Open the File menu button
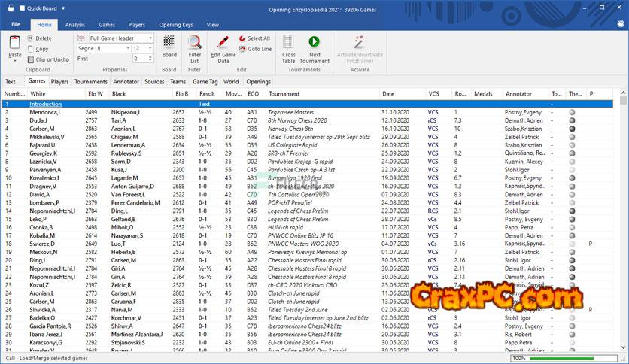629x364 pixels. (x=15, y=25)
